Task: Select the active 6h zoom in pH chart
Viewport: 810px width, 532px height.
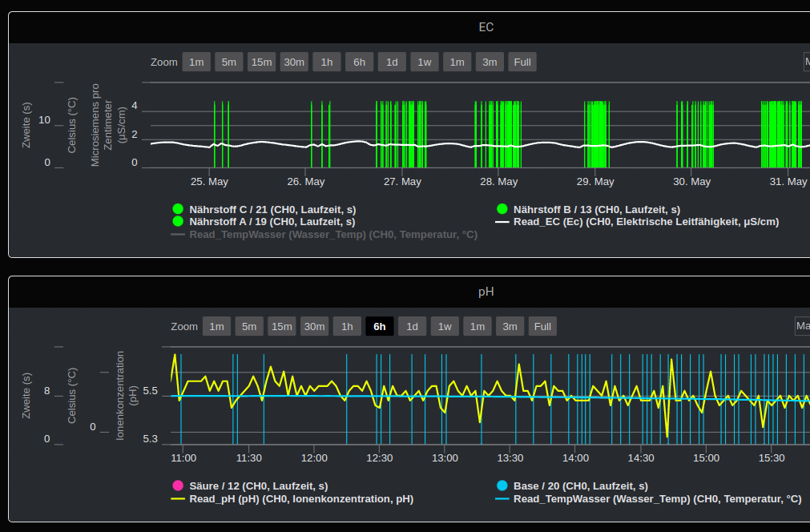Action: coord(380,327)
